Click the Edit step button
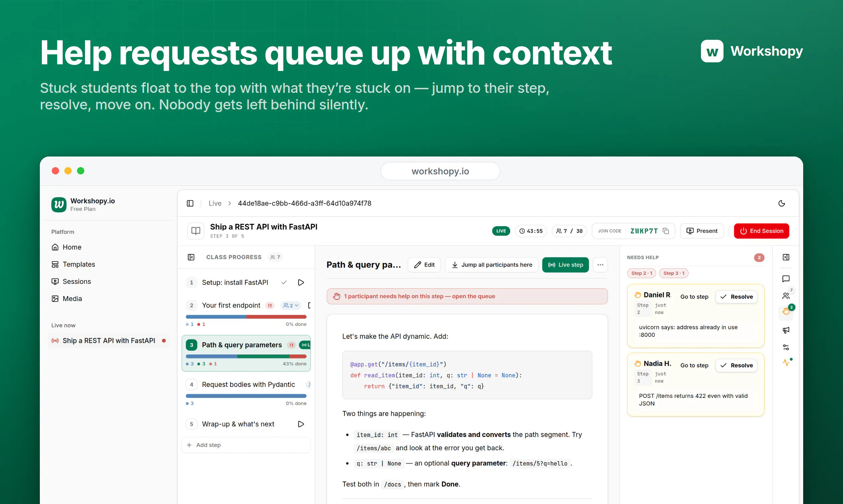 (x=424, y=265)
